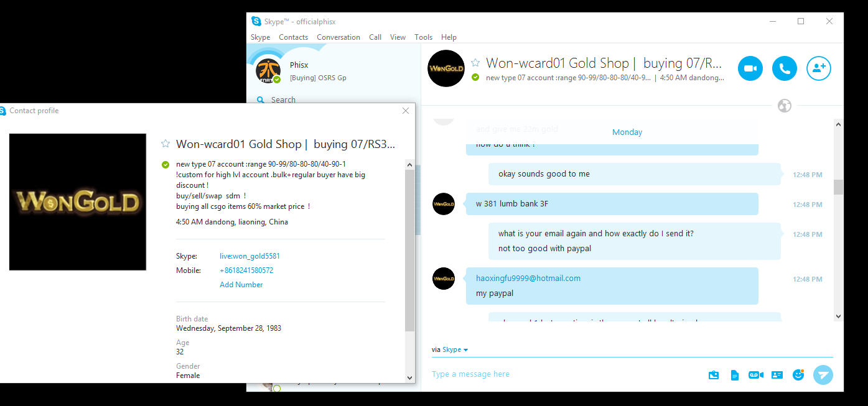
Task: Click the birth date 'Wednesday, September 28, 1983'
Action: click(228, 328)
